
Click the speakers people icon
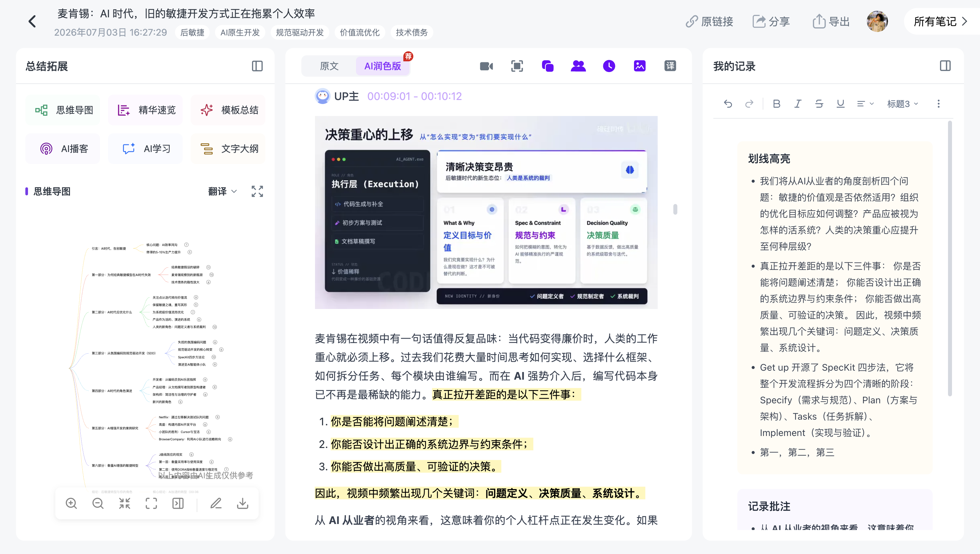pyautogui.click(x=578, y=66)
